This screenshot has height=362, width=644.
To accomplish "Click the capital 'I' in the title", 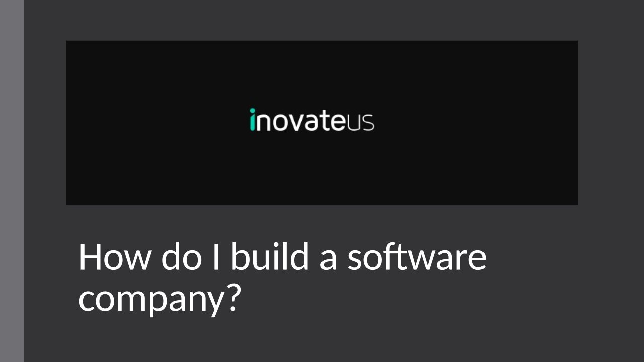I will tap(214, 257).
